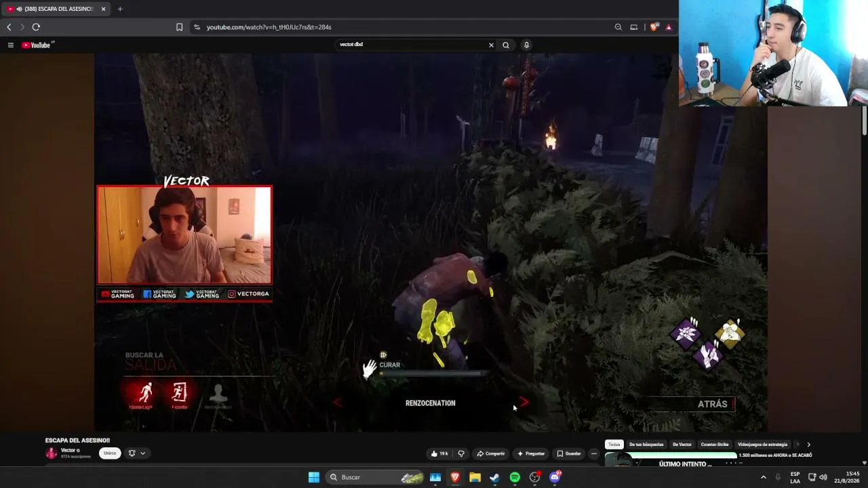The width and height of the screenshot is (868, 488).
Task: Click the page vertical scrollbar
Action: 865,122
